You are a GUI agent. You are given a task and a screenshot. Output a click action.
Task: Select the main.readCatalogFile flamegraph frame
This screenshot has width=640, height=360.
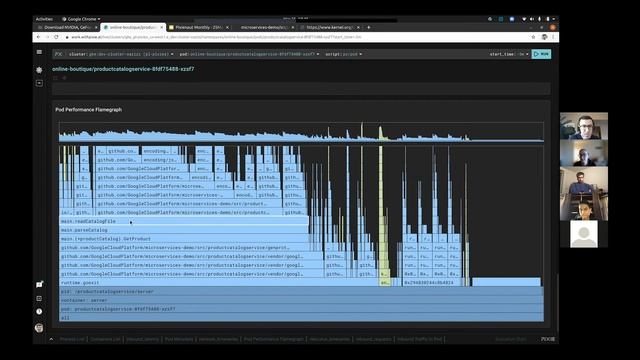pyautogui.click(x=184, y=221)
